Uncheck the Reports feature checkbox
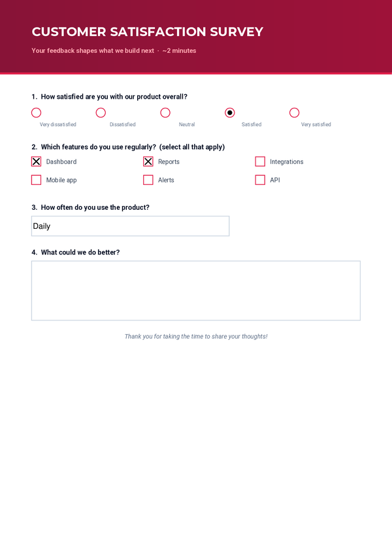The width and height of the screenshot is (392, 555). click(148, 161)
